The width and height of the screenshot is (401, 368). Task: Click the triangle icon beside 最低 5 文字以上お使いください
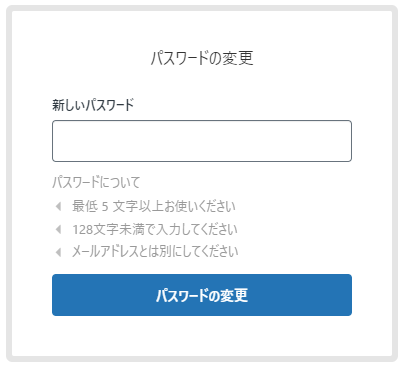point(58,206)
